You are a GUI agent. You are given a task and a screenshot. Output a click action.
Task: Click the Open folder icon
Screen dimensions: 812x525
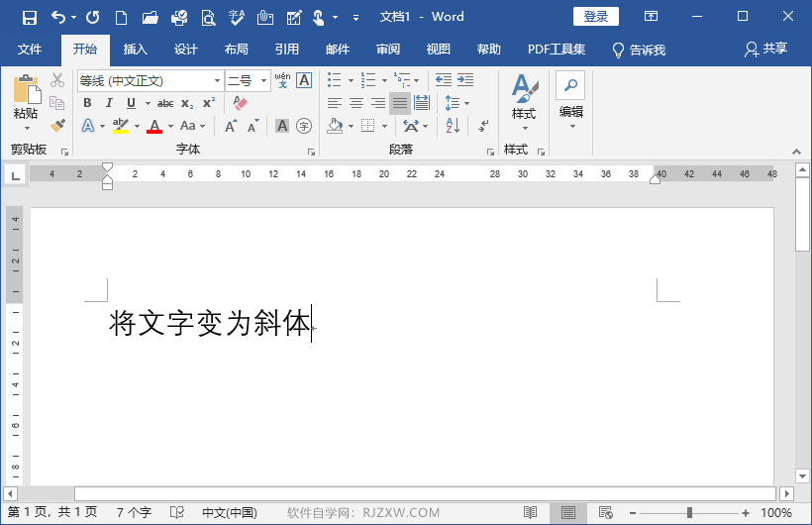151,18
